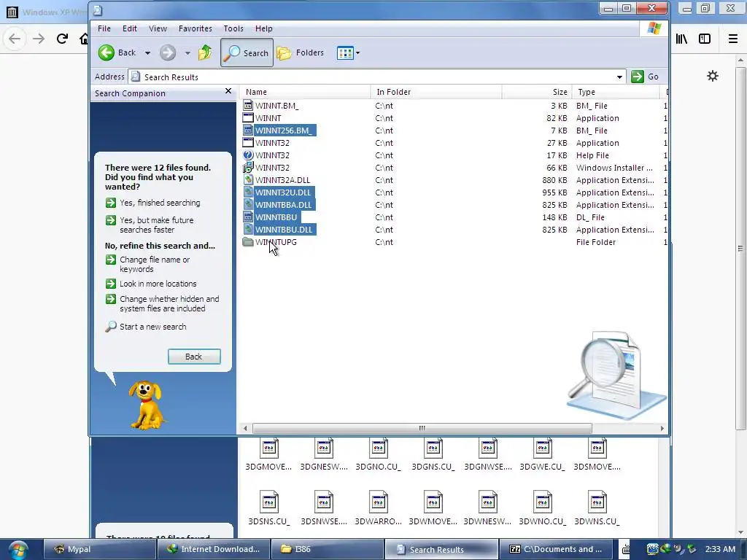747x560 pixels.
Task: Open the Help menu
Action: (263, 28)
